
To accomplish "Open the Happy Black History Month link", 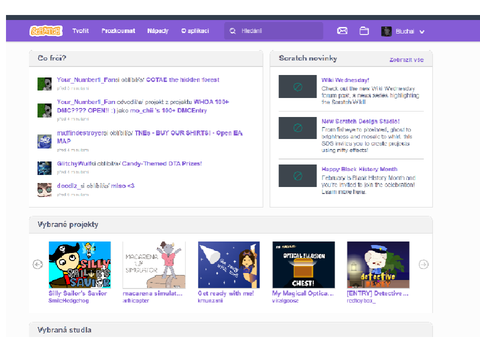I will click(x=359, y=169).
